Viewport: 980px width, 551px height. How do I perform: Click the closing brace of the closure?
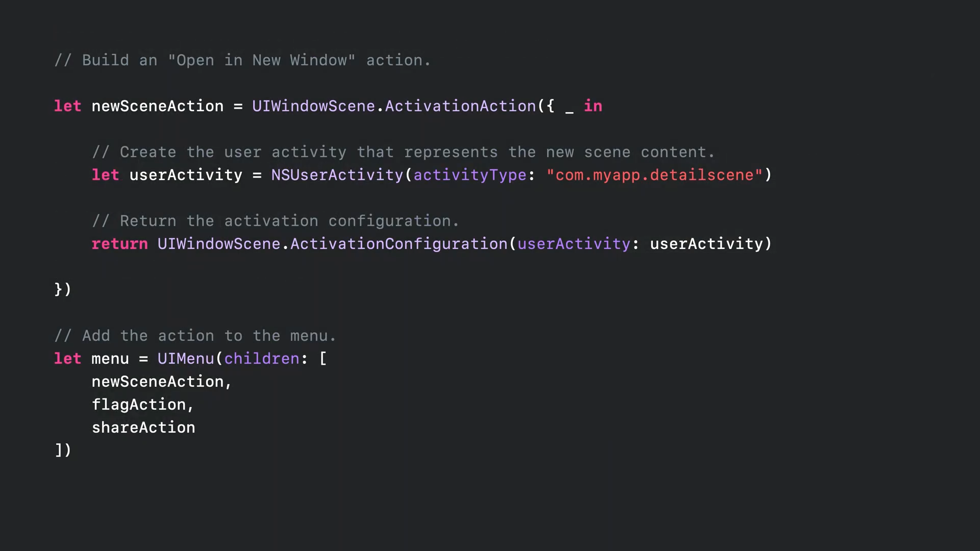click(x=58, y=289)
